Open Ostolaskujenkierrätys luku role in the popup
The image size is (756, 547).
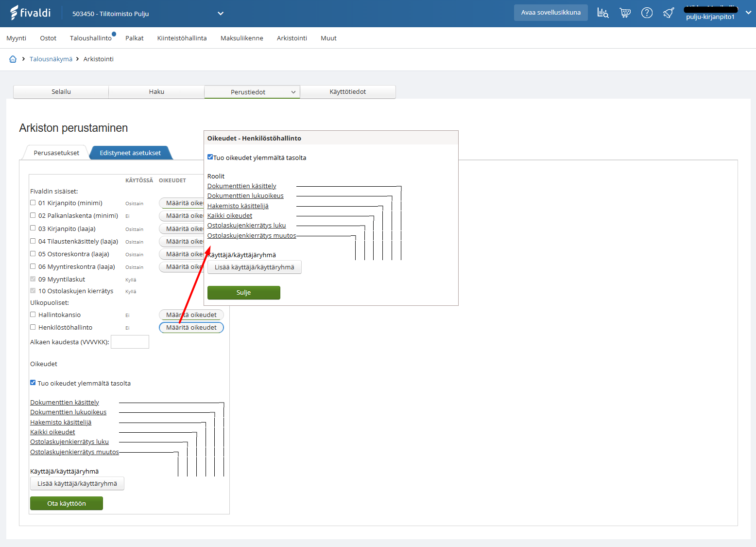tap(247, 226)
